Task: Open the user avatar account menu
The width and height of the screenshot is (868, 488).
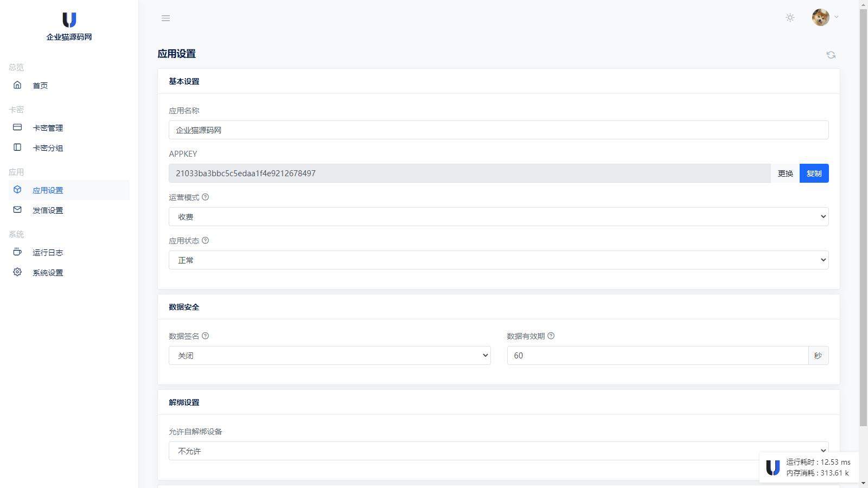Action: tap(825, 17)
